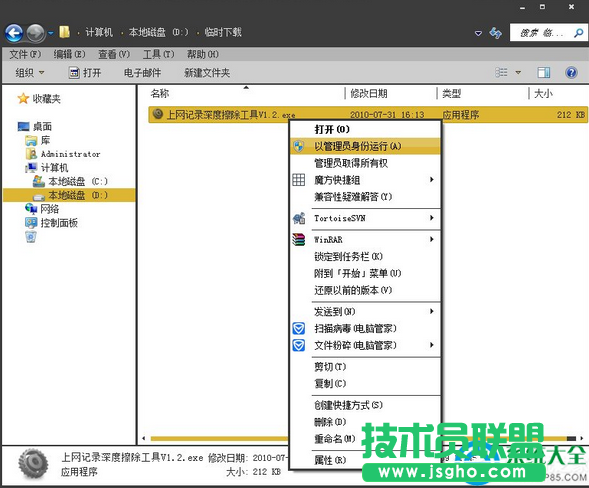The image size is (589, 488).
Task: Select file 上网记录深度擦除工具V1.2.exe
Action: click(x=368, y=115)
